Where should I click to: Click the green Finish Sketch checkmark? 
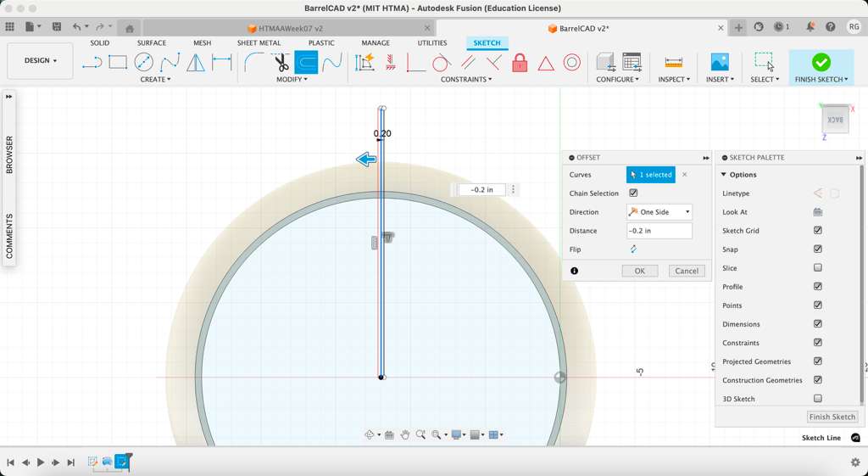click(821, 62)
